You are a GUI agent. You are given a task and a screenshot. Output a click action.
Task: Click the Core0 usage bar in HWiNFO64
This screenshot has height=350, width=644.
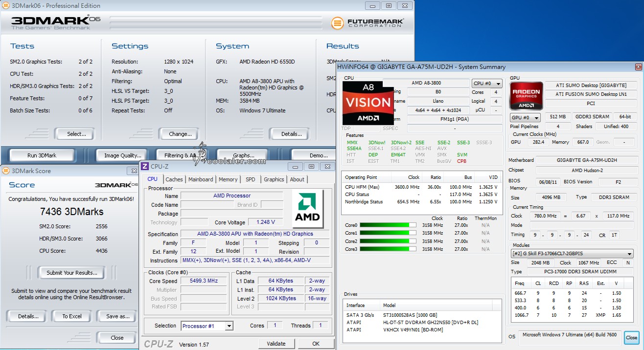(x=389, y=225)
